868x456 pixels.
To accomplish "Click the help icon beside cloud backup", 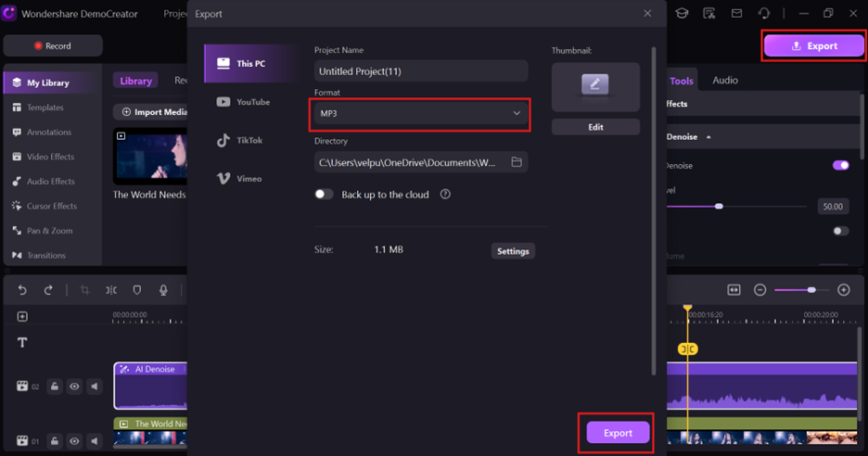I will 445,195.
